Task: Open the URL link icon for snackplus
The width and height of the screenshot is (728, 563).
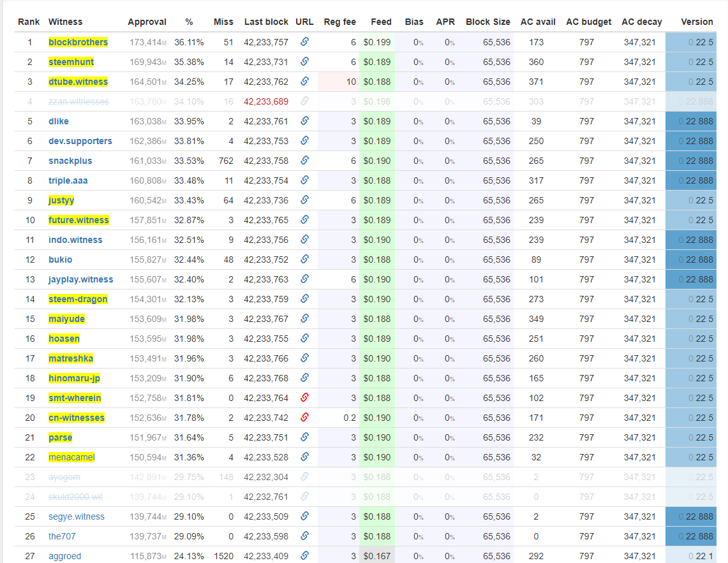Action: coord(304,160)
